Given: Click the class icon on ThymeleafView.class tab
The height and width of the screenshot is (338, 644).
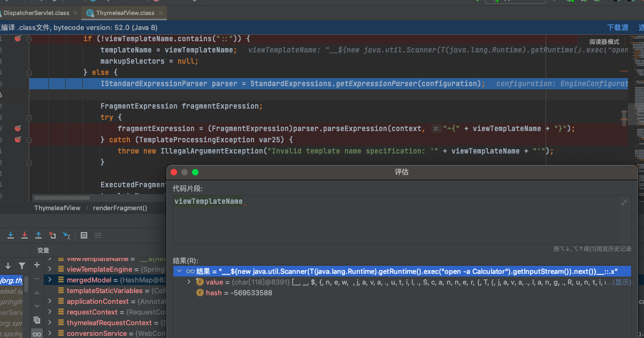Looking at the screenshot, I should point(90,13).
